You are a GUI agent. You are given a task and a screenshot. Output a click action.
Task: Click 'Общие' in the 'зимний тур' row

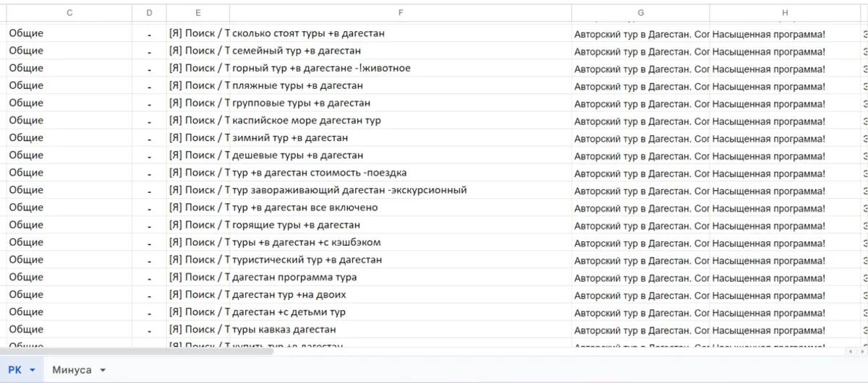tap(26, 138)
